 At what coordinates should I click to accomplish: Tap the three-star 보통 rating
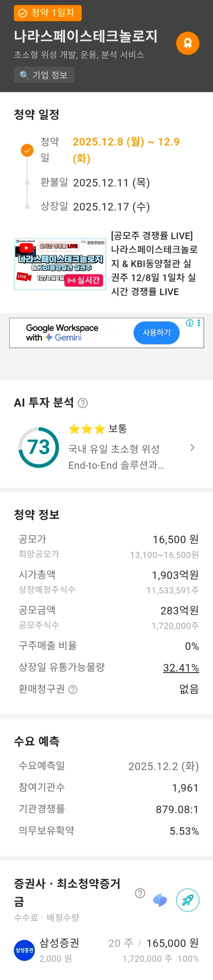(97, 429)
